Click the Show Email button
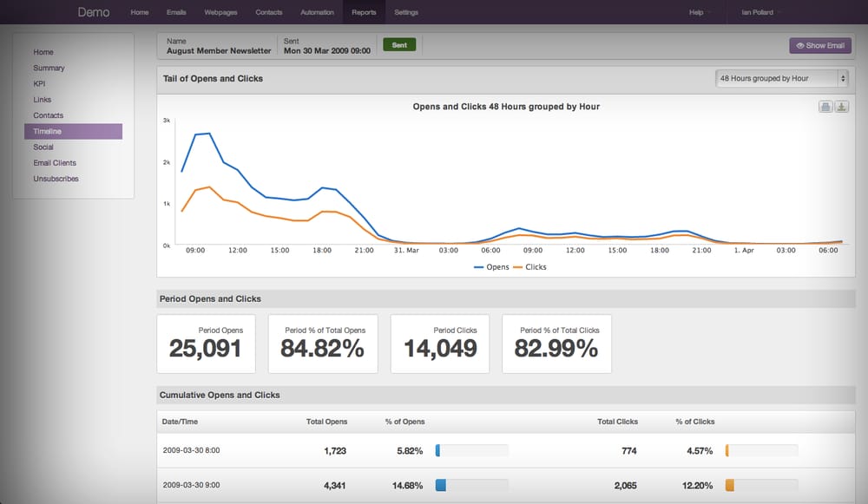Screen dimensions: 868x504 (820, 45)
